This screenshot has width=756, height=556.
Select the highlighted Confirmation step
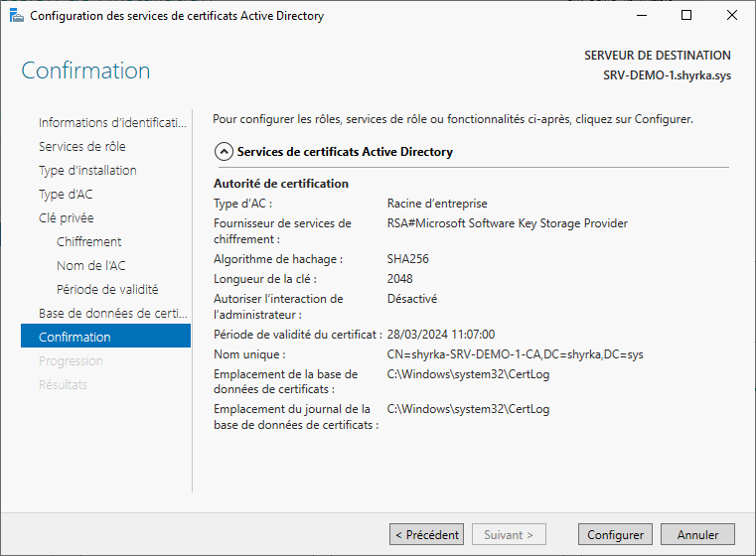(75, 338)
